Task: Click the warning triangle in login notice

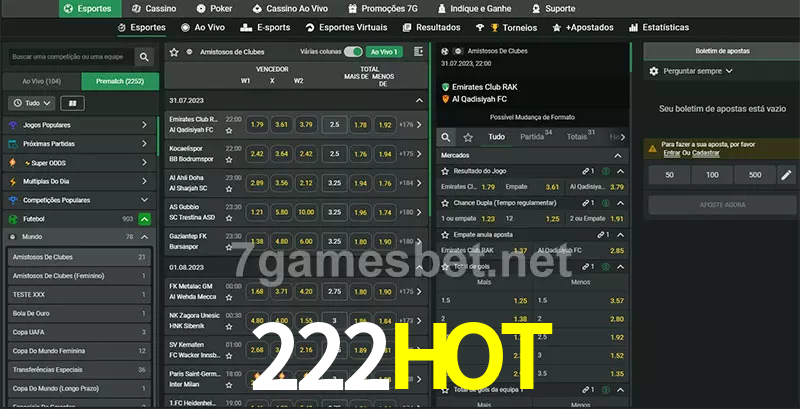Action: point(652,149)
